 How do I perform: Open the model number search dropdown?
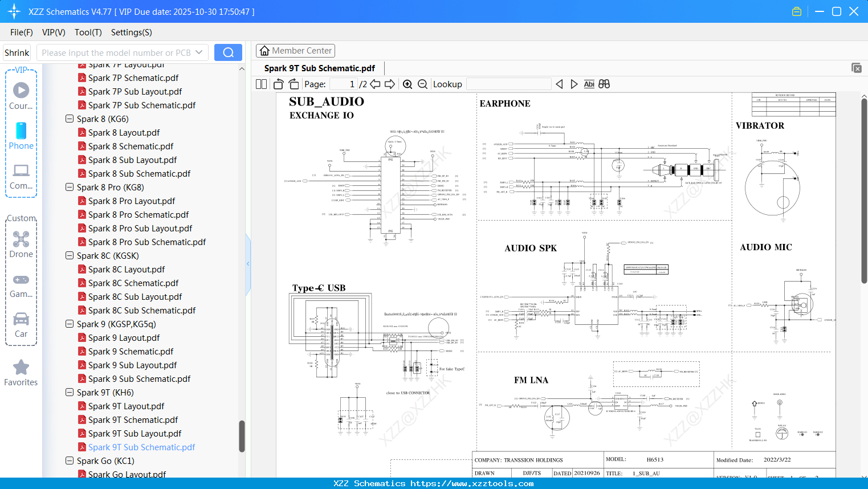click(198, 52)
